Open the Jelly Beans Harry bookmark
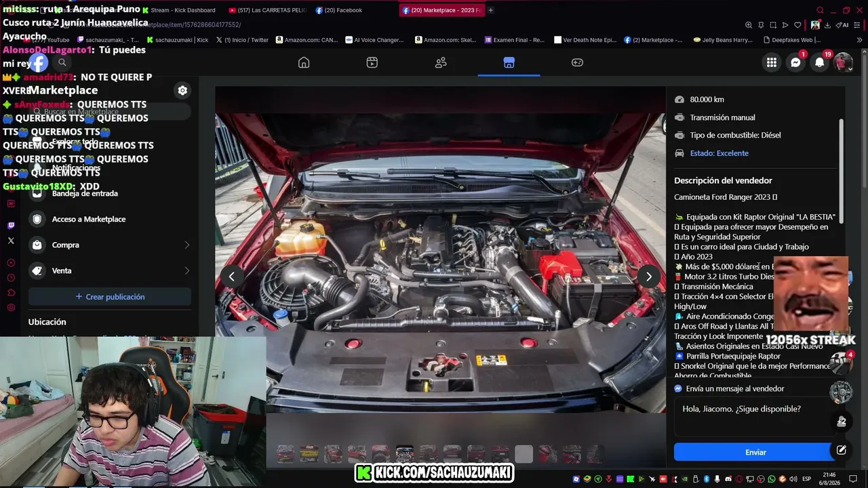The height and width of the screenshot is (488, 868). point(722,40)
